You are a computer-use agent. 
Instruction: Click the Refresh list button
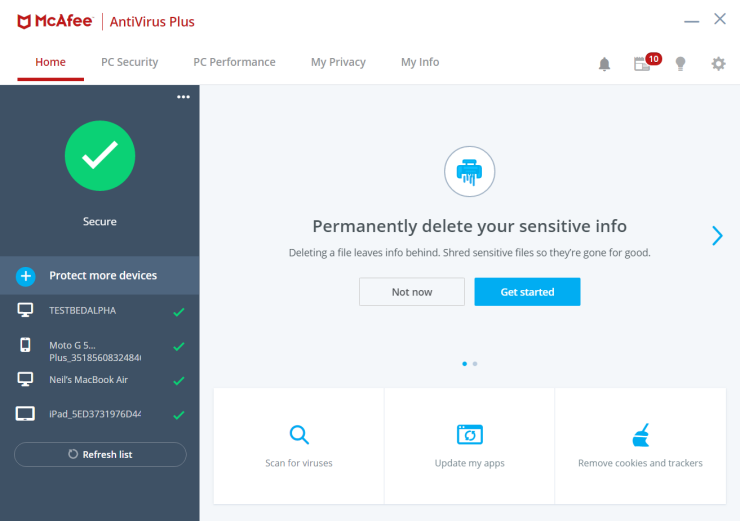100,454
